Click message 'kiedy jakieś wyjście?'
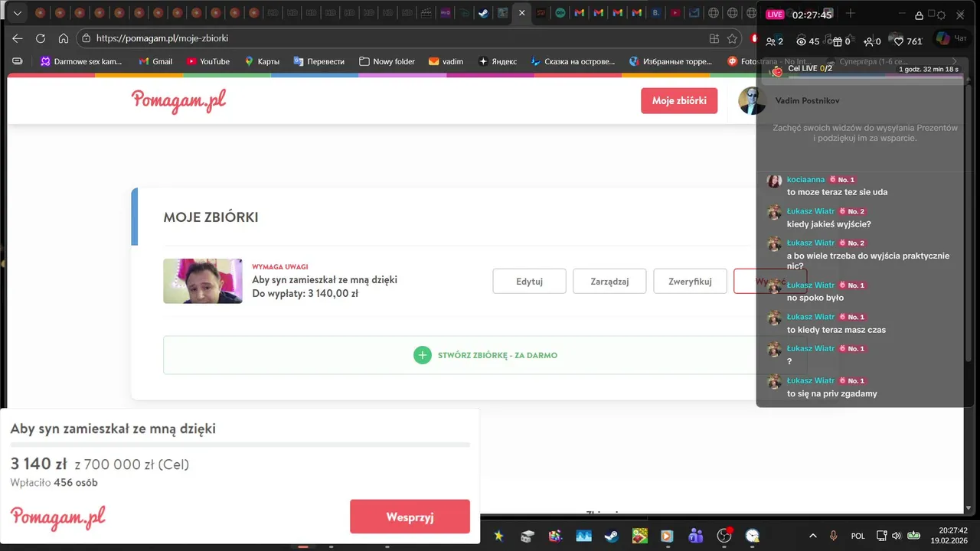 click(829, 224)
